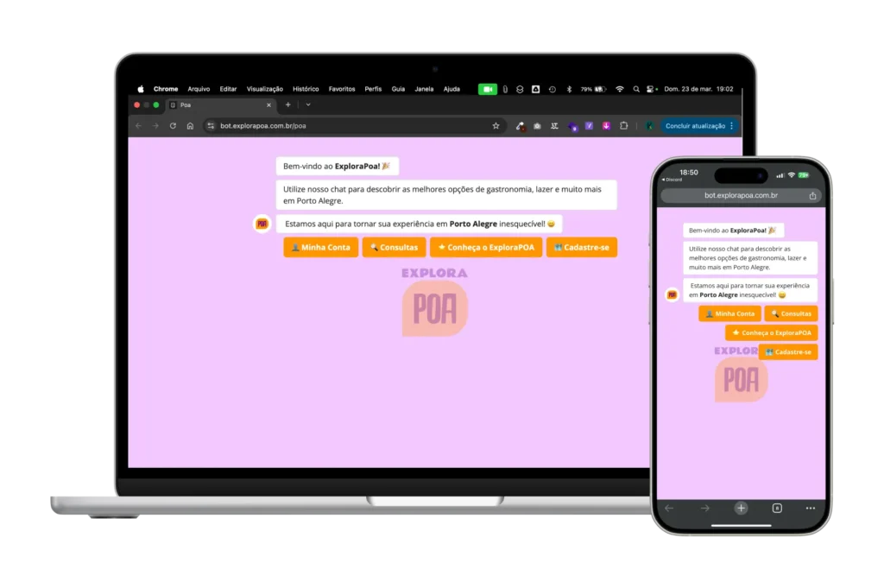884x588 pixels.
Task: Click the 79% battery indicator
Action: (594, 89)
